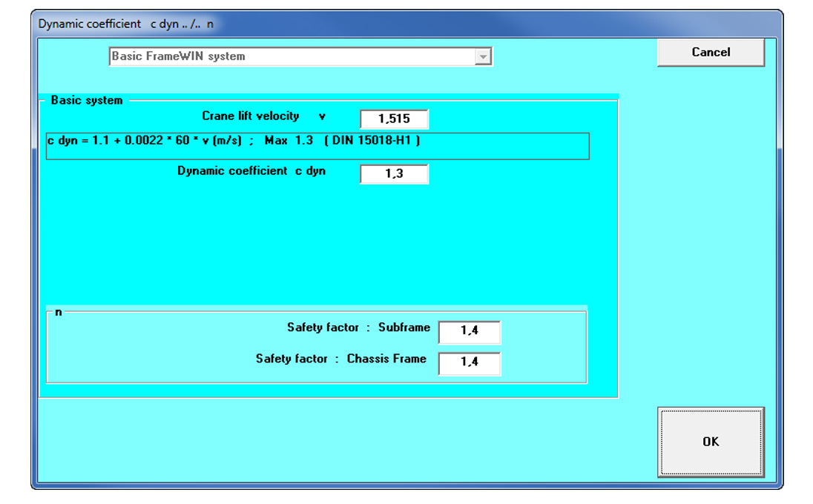This screenshot has height=504, width=813.
Task: Click the Basic system group heading
Action: point(86,101)
